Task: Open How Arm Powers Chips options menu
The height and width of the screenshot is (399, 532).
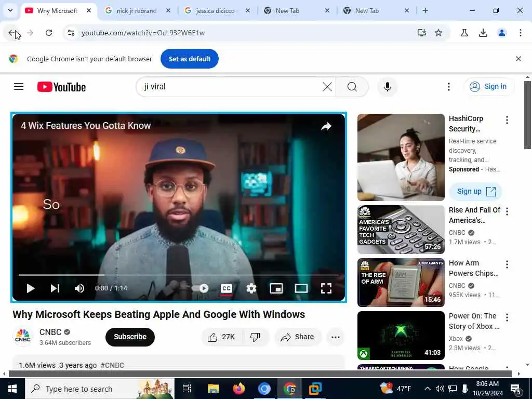Action: (507, 264)
